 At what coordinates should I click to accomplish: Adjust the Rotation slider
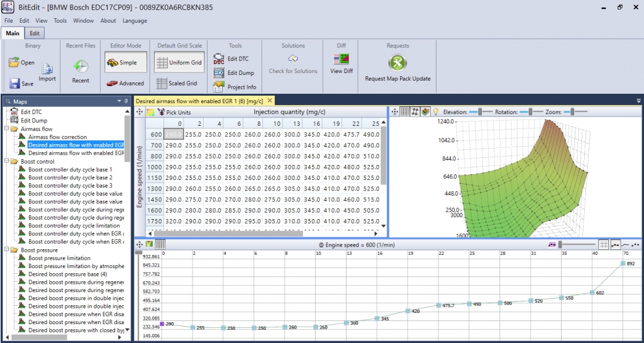[x=531, y=111]
